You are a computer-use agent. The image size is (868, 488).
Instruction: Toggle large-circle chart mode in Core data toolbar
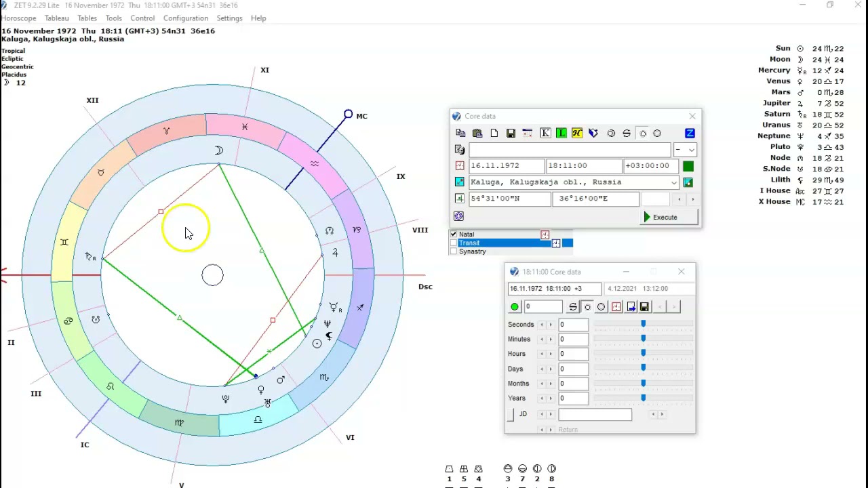657,134
